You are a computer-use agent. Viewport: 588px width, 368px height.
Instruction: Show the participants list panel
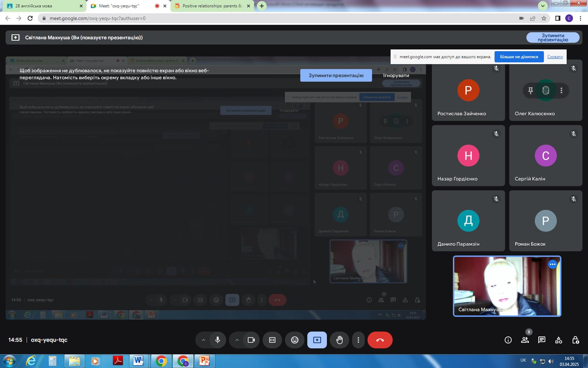click(x=525, y=340)
